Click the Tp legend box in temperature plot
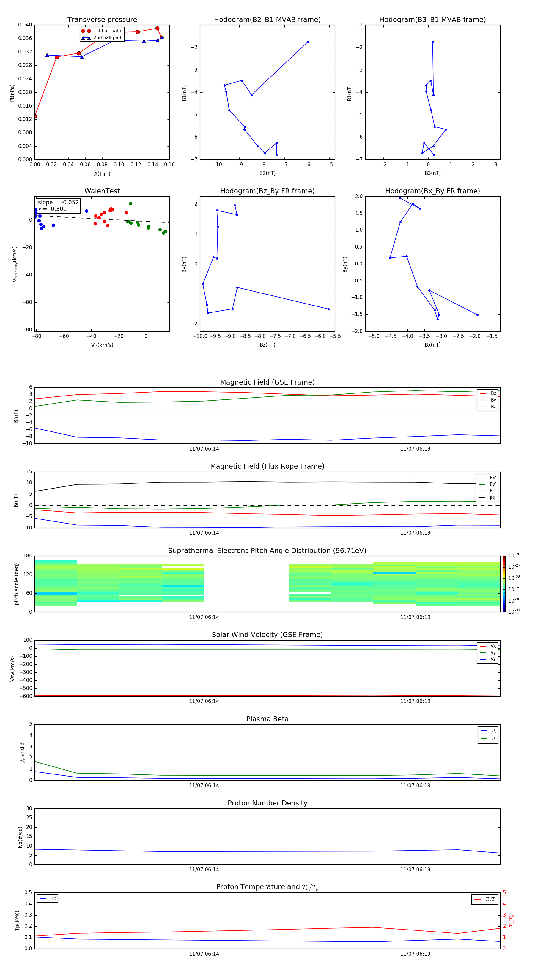Screen dimensions: 535x980 (48, 899)
